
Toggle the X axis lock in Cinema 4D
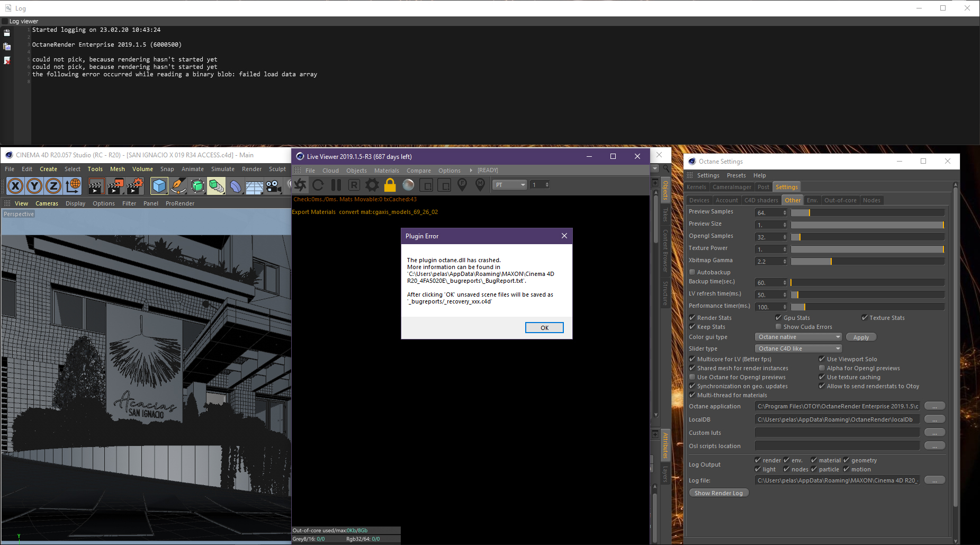tap(15, 185)
